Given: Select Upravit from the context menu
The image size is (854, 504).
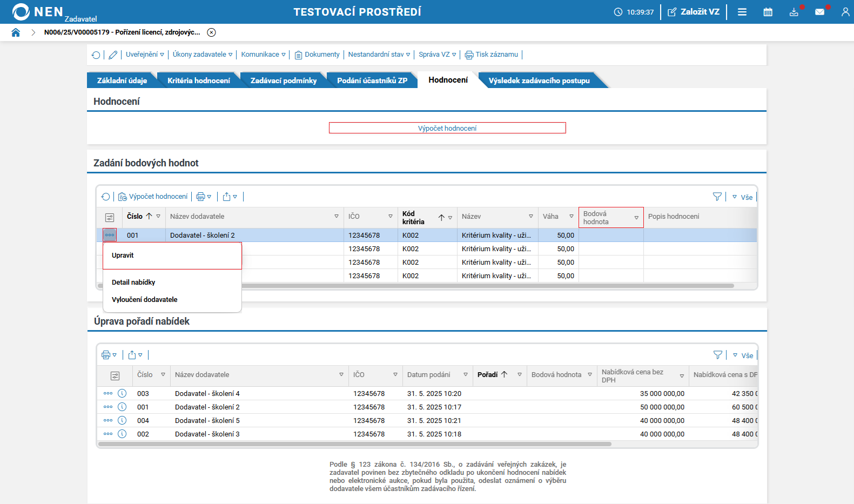Looking at the screenshot, I should tap(123, 256).
